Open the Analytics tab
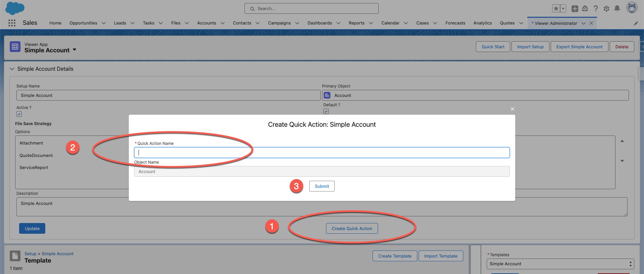This screenshot has width=644, height=274. [483, 23]
